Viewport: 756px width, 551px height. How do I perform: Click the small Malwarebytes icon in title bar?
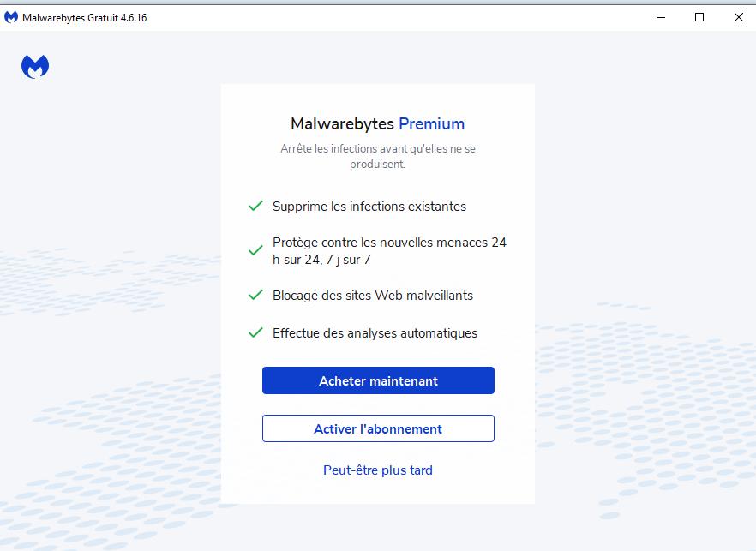pyautogui.click(x=11, y=17)
